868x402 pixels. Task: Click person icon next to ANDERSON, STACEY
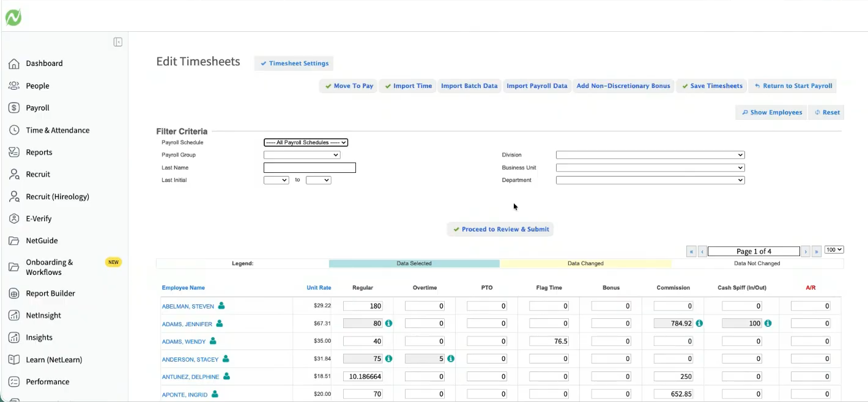[226, 359]
